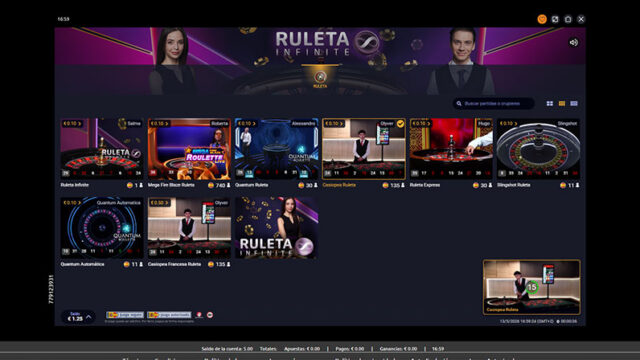
Task: Toggle fullscreen mode icon
Action: coord(555,19)
